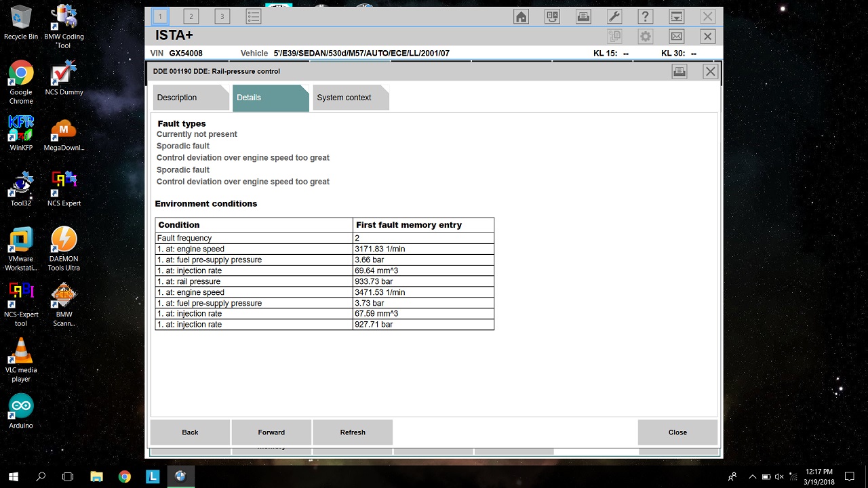Viewport: 868px width, 488px height.
Task: Open the operations list icon
Action: pyautogui.click(x=253, y=16)
